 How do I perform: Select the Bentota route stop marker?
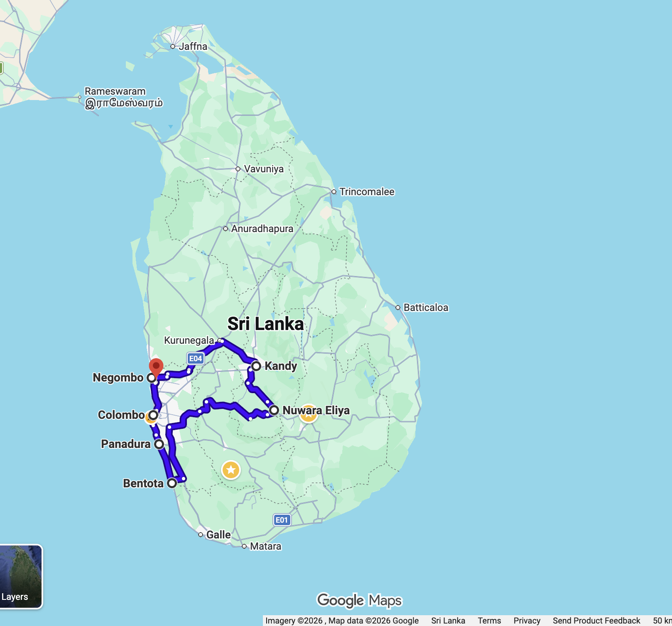pyautogui.click(x=172, y=483)
